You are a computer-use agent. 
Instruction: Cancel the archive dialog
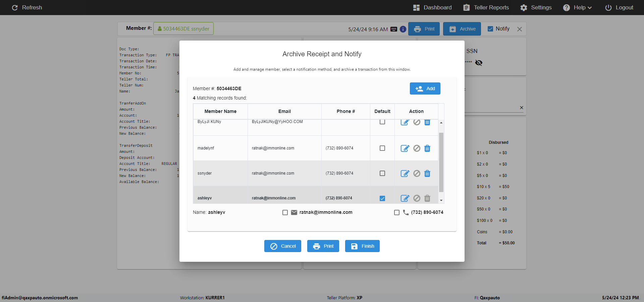tap(283, 246)
